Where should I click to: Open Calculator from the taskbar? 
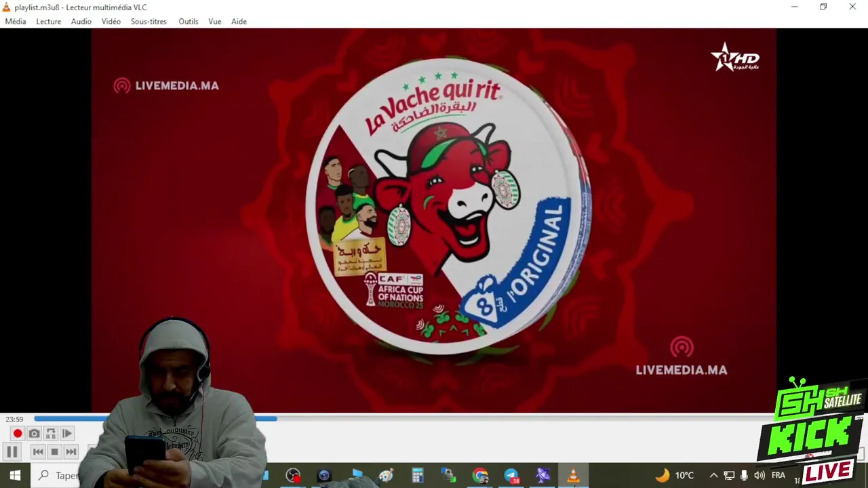point(417,476)
